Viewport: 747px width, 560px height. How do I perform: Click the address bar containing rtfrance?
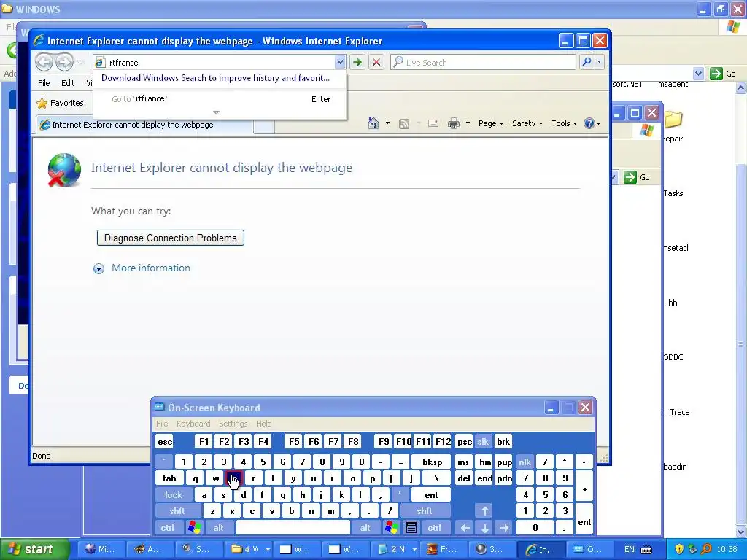[x=214, y=63]
